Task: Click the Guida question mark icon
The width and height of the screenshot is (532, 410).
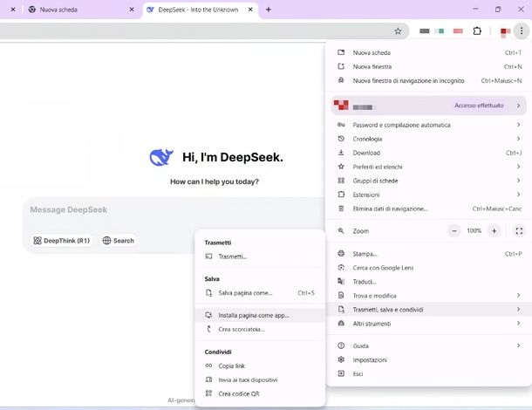Action: coord(341,345)
